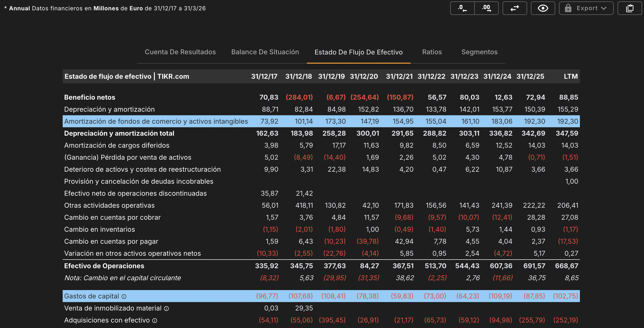
Task: Increase decimal places button
Action: 486,8
